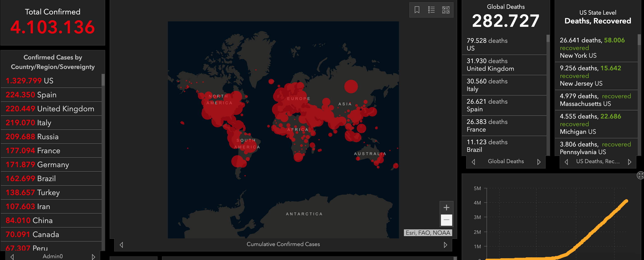Viewport: 644px width, 260px height.
Task: Go back in US Deaths, Rec... panel
Action: (x=566, y=162)
